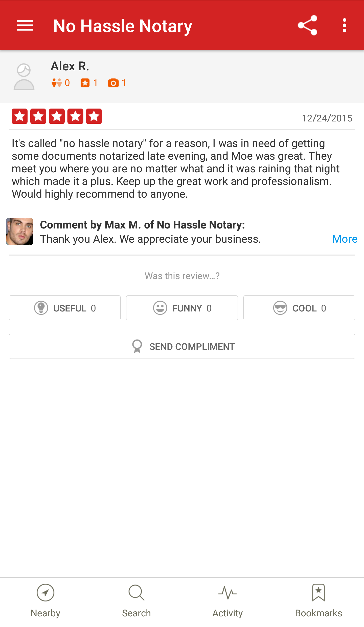Go to the Search tab
The width and height of the screenshot is (364, 627).
[136, 601]
